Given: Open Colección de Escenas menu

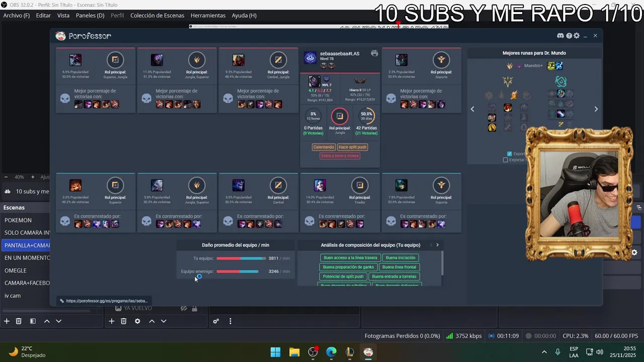Looking at the screenshot, I should 157,16.
